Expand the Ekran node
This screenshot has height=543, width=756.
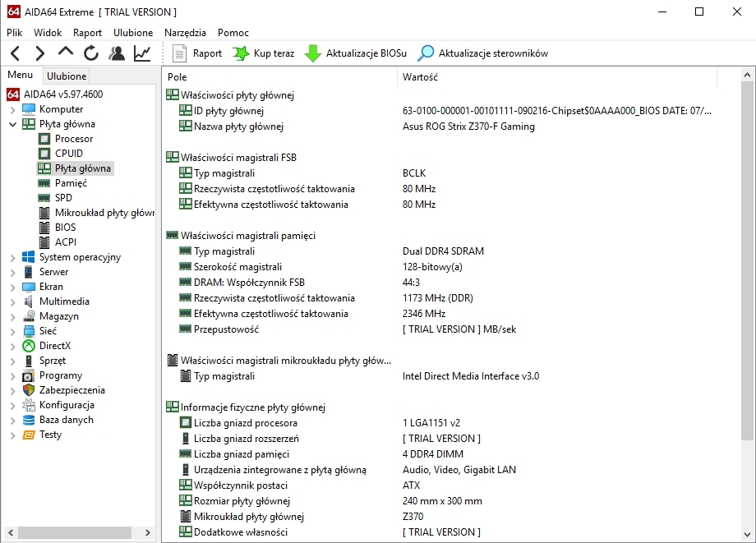(12, 288)
